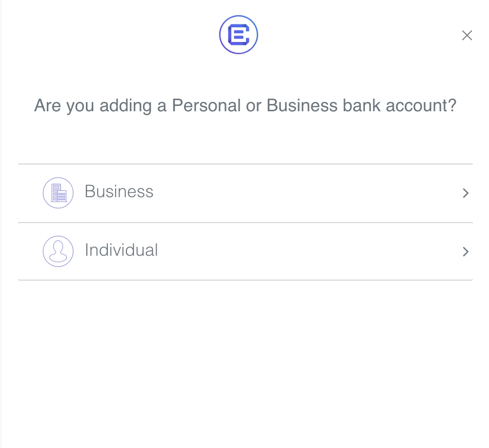Choose the Business bank account row
Viewport: 489px width, 448px height.
(x=245, y=193)
